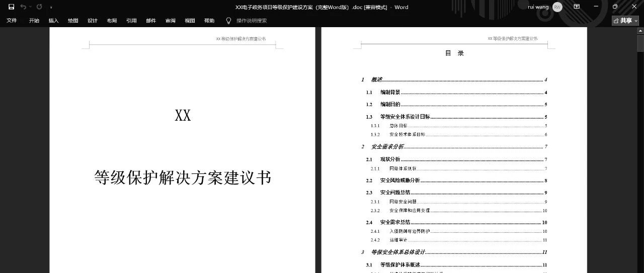The width and height of the screenshot is (644, 273).
Task: Follow contents entry 2.3 安全问题总结
Action: click(456, 193)
